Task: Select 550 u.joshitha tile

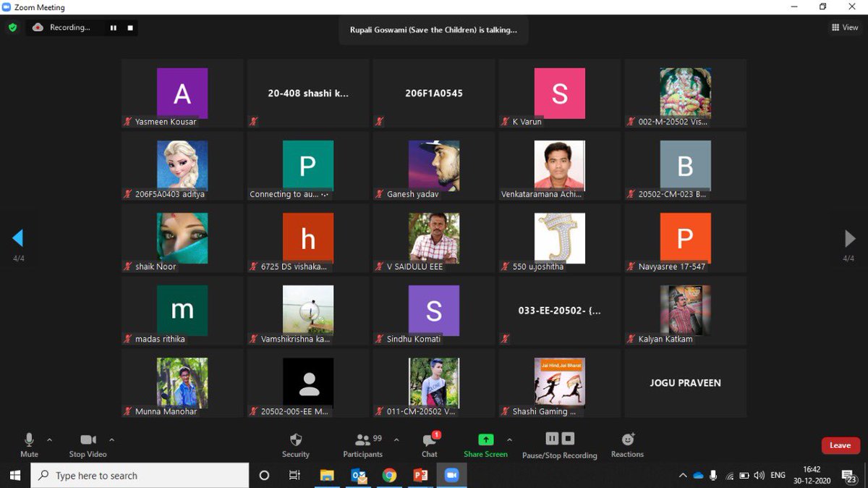Action: click(x=560, y=238)
